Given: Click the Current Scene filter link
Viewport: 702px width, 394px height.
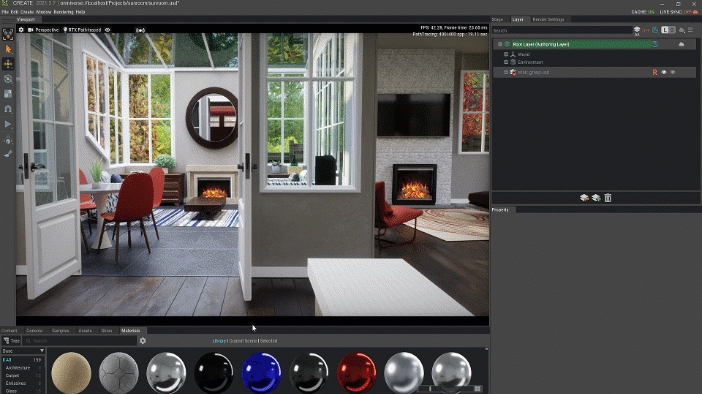Looking at the screenshot, I should (243, 341).
